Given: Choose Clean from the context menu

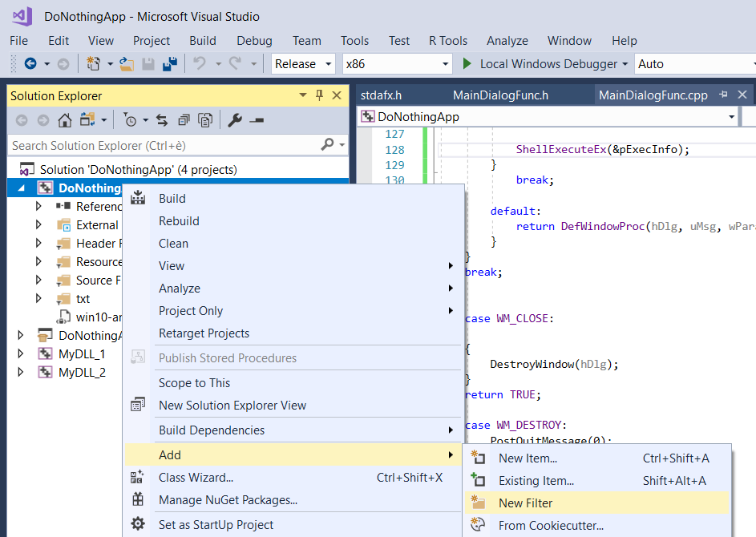Looking at the screenshot, I should (293, 244).
